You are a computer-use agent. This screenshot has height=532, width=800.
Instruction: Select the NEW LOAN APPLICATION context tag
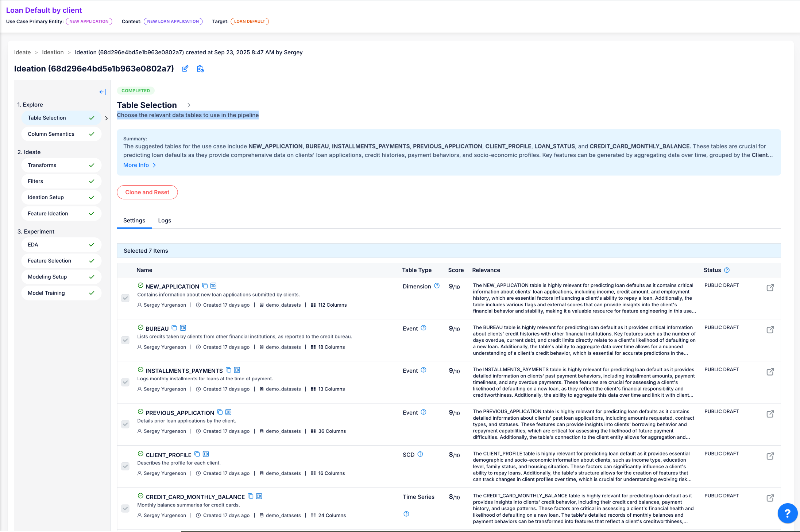tap(173, 22)
